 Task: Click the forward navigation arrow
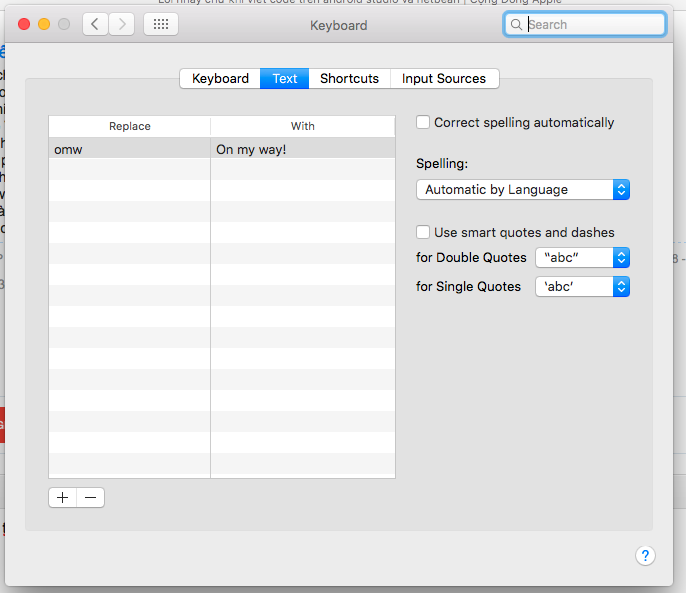click(x=121, y=24)
